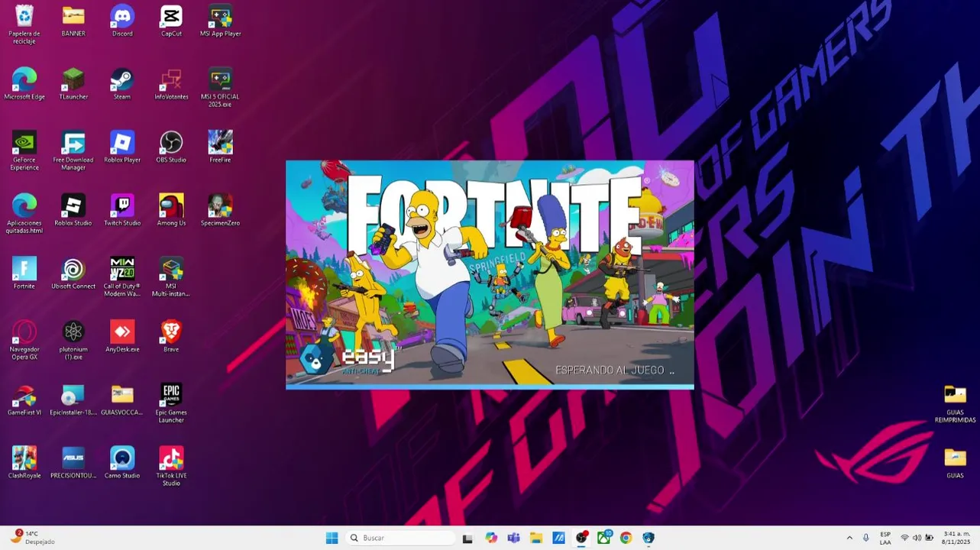Viewport: 980px width, 550px height.
Task: Open Copilot from the taskbar
Action: 491,538
